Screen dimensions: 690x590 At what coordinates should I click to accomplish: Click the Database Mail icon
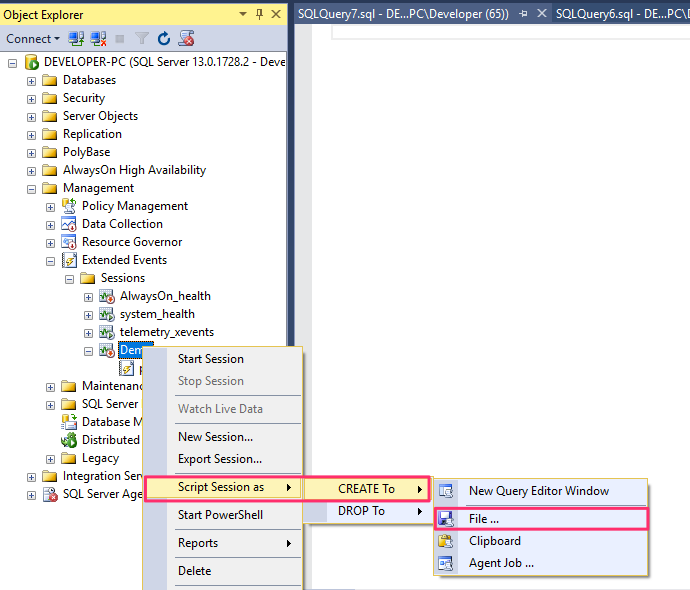pos(69,422)
